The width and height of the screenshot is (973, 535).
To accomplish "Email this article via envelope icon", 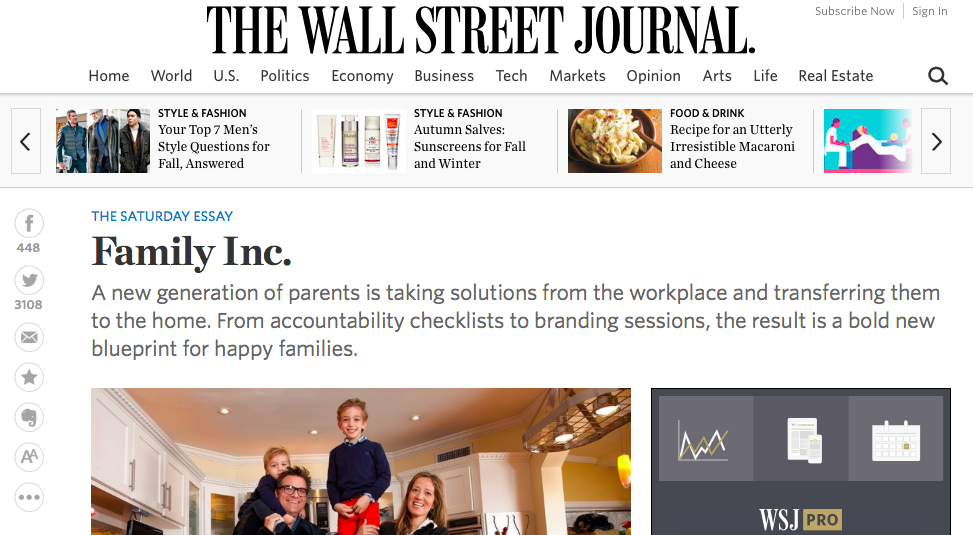I will [x=29, y=337].
